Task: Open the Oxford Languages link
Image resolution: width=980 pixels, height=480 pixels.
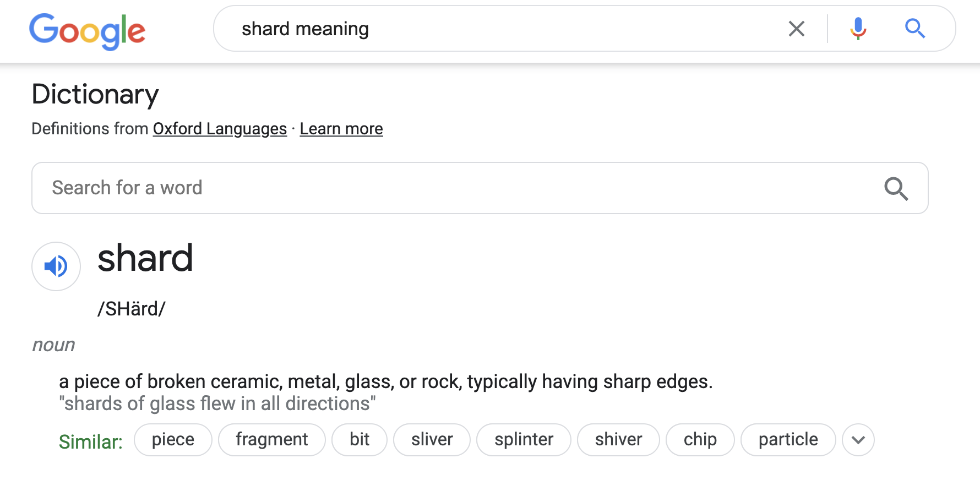Action: point(220,129)
